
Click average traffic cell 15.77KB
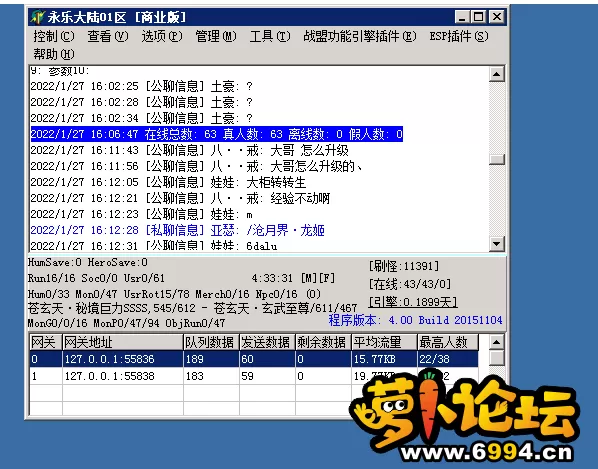pos(384,359)
